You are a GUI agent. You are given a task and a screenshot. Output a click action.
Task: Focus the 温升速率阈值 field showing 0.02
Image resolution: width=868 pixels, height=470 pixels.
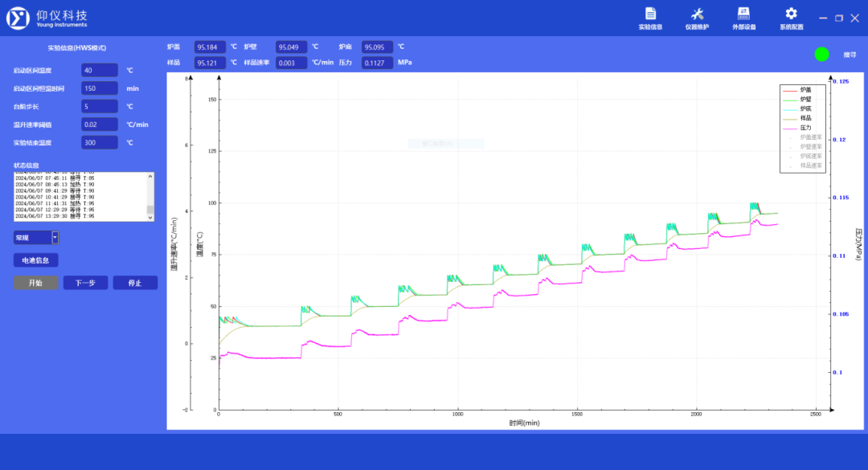tap(100, 125)
